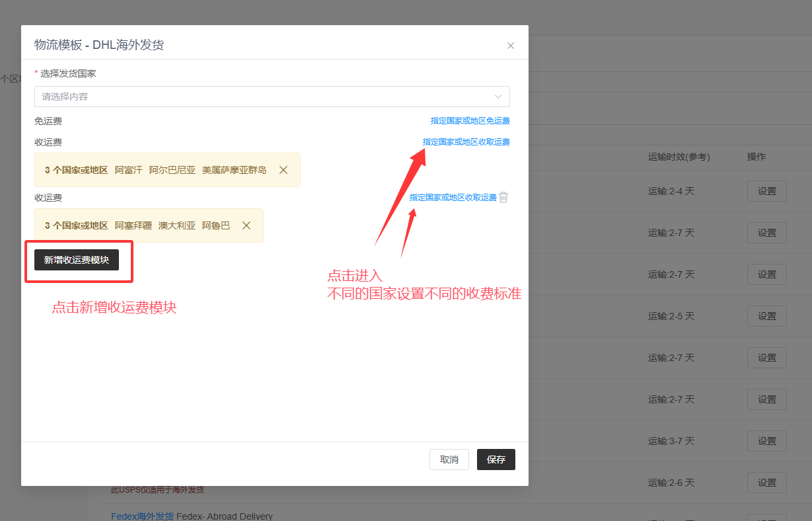Select the 澳大利亚 country tag
Image resolution: width=812 pixels, height=521 pixels.
(176, 225)
